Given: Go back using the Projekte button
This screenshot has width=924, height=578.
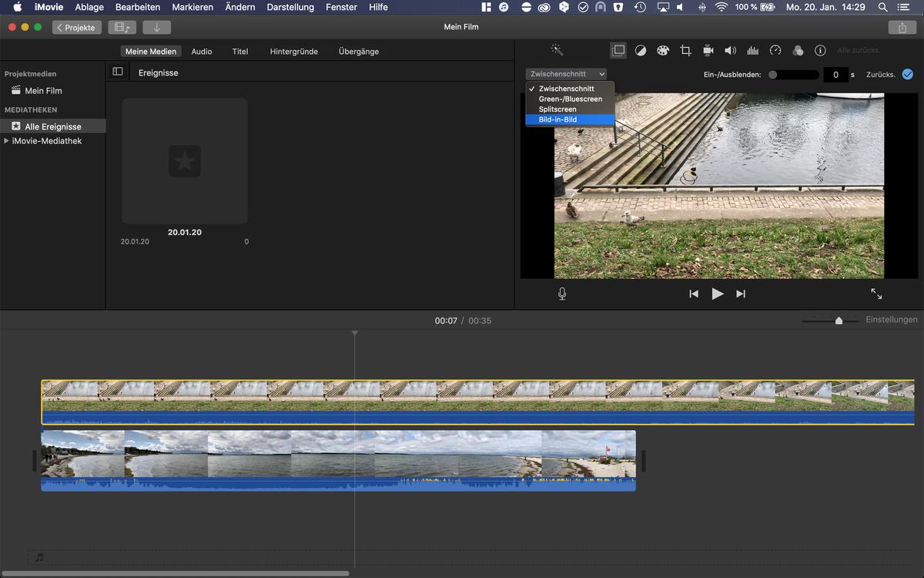Looking at the screenshot, I should tap(77, 27).
